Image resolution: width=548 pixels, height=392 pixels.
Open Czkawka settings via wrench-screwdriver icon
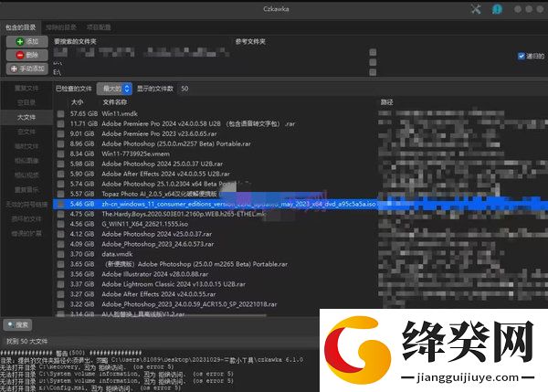[476, 9]
